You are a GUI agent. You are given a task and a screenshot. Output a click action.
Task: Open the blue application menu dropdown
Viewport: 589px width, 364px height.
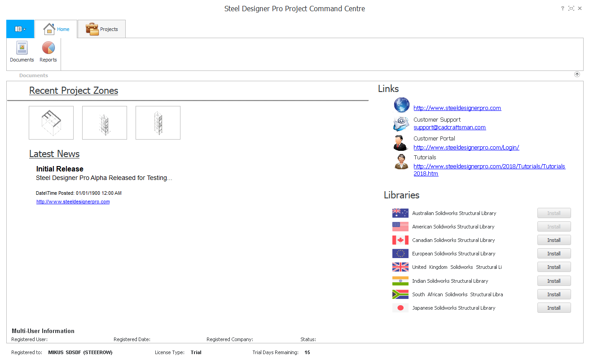click(20, 29)
